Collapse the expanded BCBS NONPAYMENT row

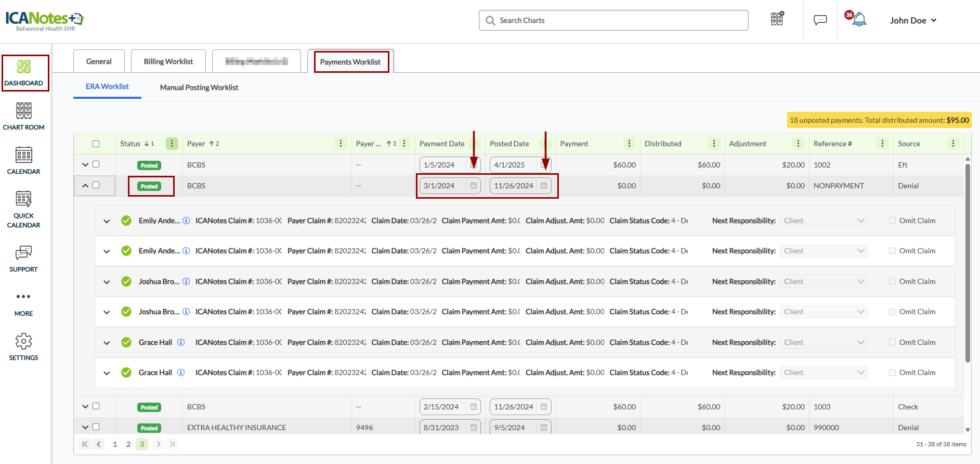pyautogui.click(x=85, y=185)
